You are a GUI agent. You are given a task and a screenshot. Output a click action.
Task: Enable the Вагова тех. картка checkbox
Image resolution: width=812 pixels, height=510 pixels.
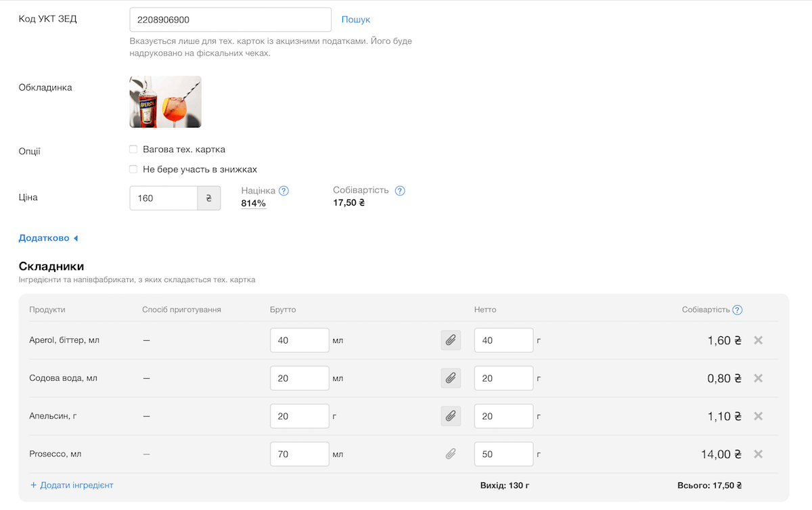click(133, 149)
